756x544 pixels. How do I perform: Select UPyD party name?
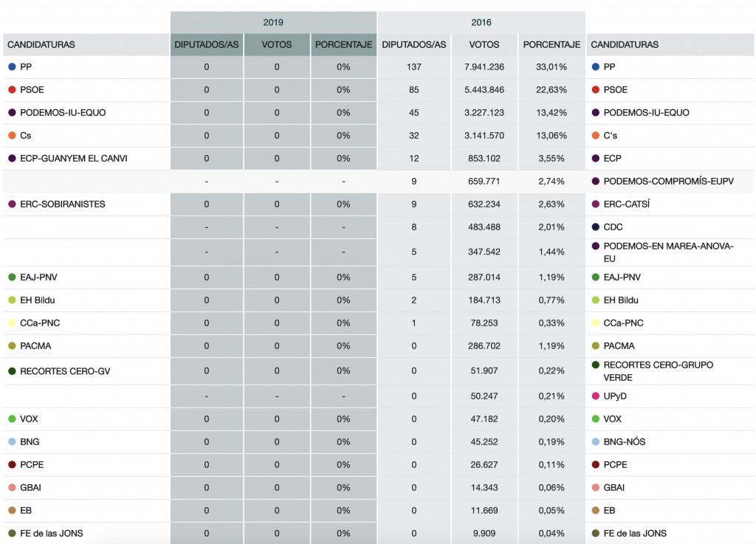pyautogui.click(x=615, y=396)
